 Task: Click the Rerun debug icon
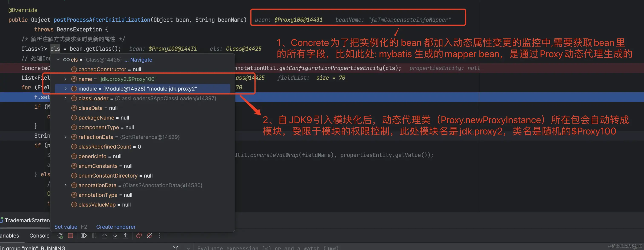coord(60,236)
